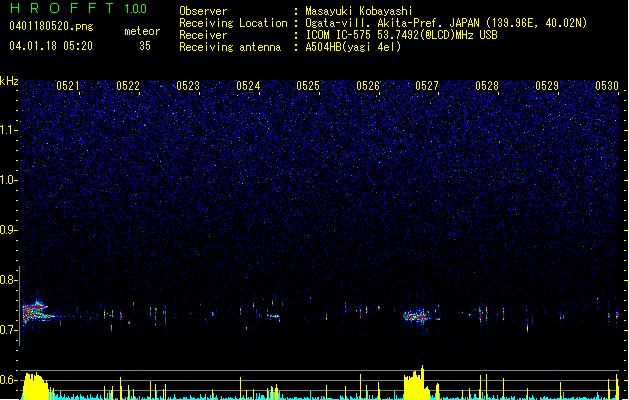Click the 1.0 kHz frequency label
The width and height of the screenshot is (629, 400).
click(9, 180)
